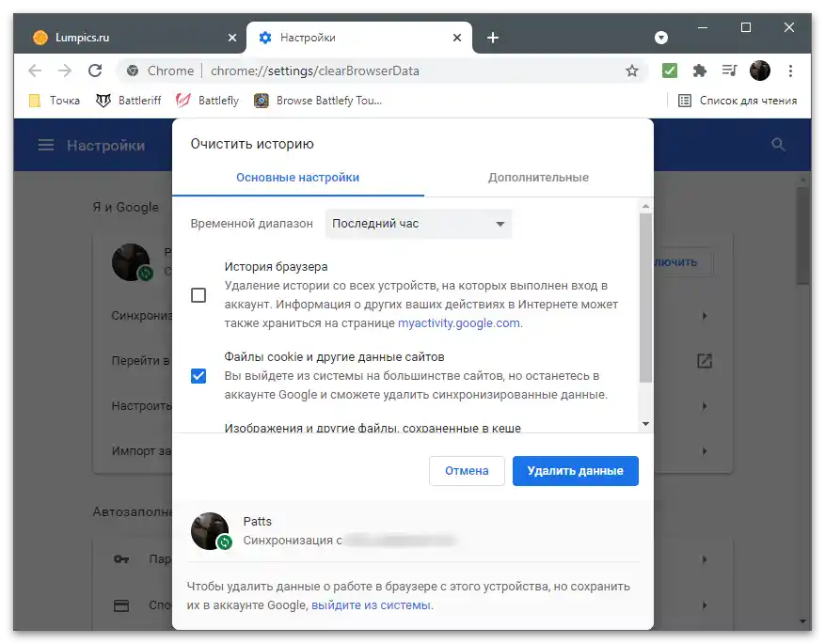Bookmark this page with star icon

(632, 71)
